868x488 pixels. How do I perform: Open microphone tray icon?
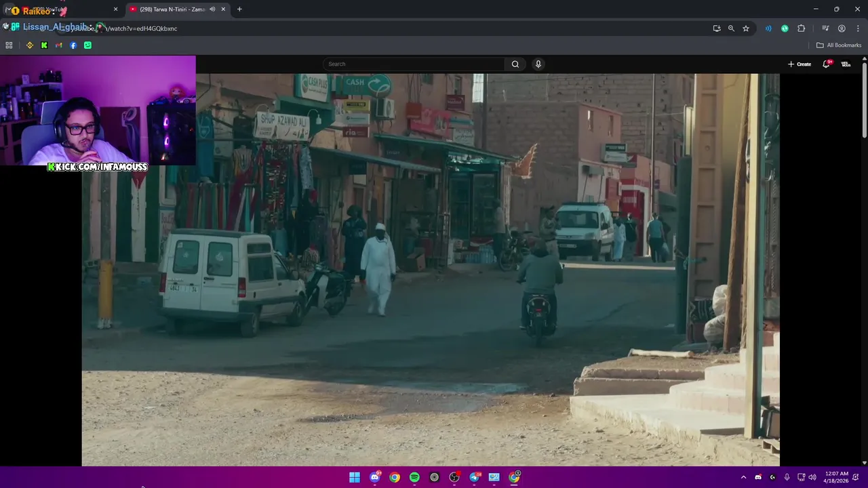(787, 477)
